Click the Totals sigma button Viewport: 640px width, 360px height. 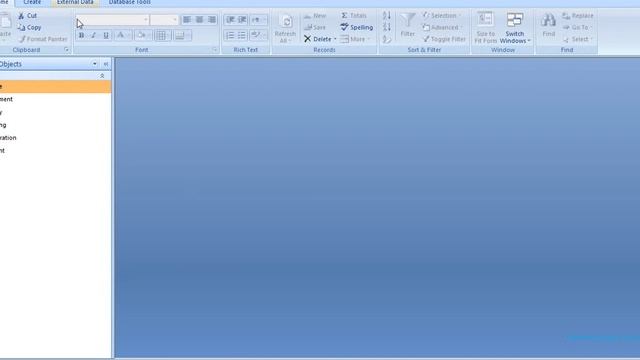click(x=353, y=16)
